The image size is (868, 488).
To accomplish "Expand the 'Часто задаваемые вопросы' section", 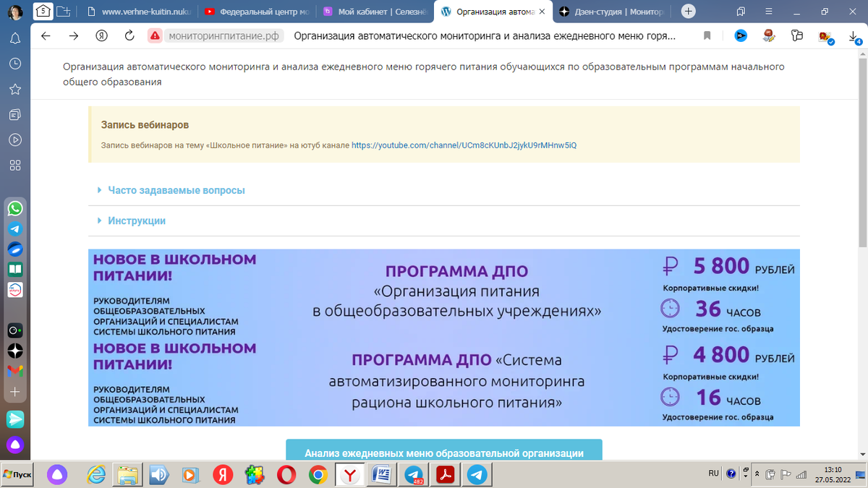I will pyautogui.click(x=176, y=190).
